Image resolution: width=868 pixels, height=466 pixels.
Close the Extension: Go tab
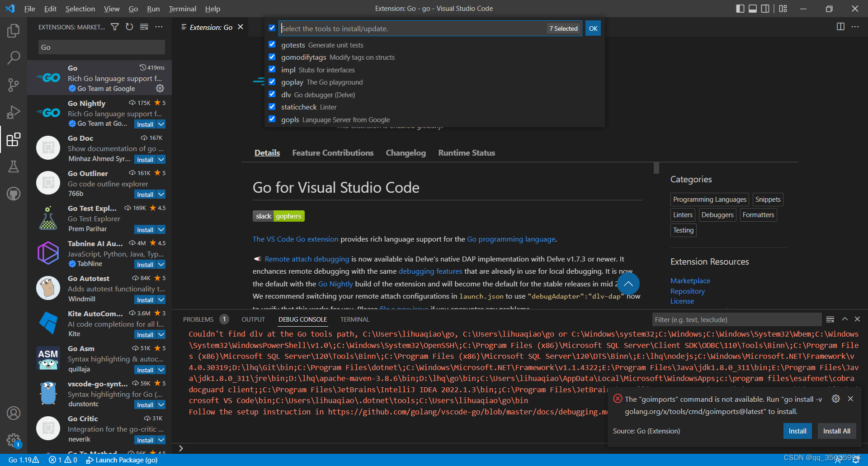[241, 27]
